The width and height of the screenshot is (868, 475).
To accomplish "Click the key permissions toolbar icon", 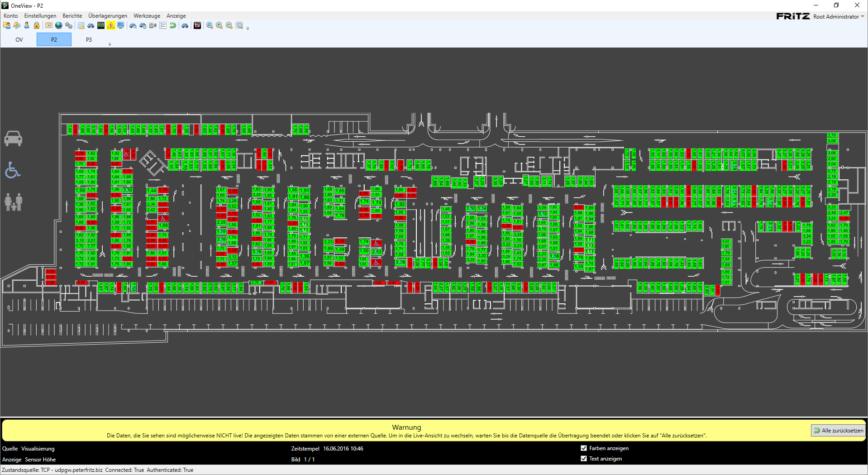I will (17, 25).
